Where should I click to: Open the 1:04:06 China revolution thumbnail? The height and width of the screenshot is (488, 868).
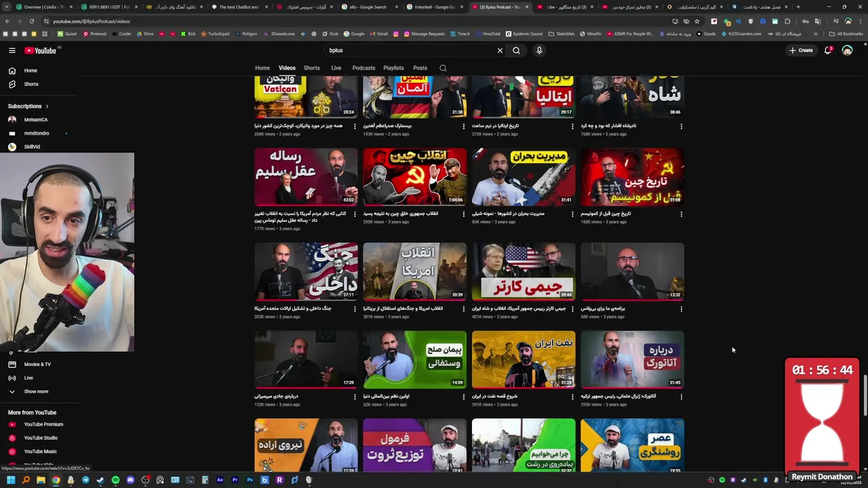[x=414, y=177]
